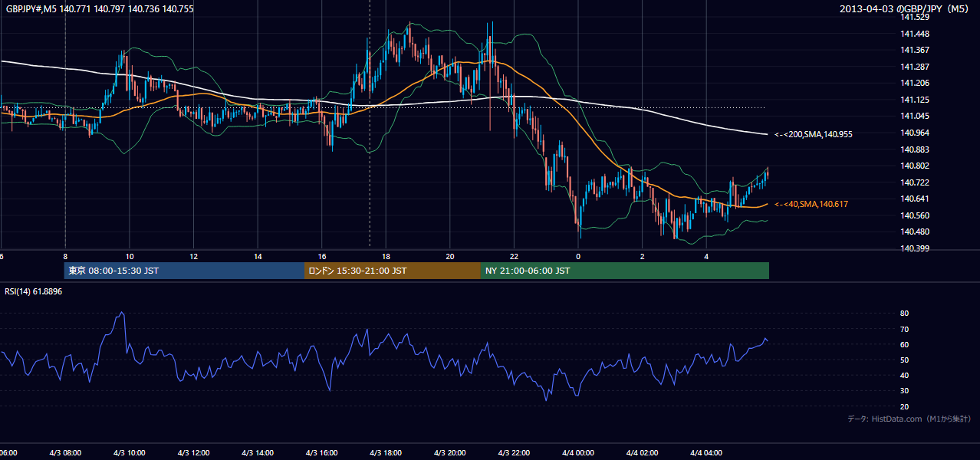Click the NY 21:00-06:00 JST session bar
The image size is (980, 460).
625,271
